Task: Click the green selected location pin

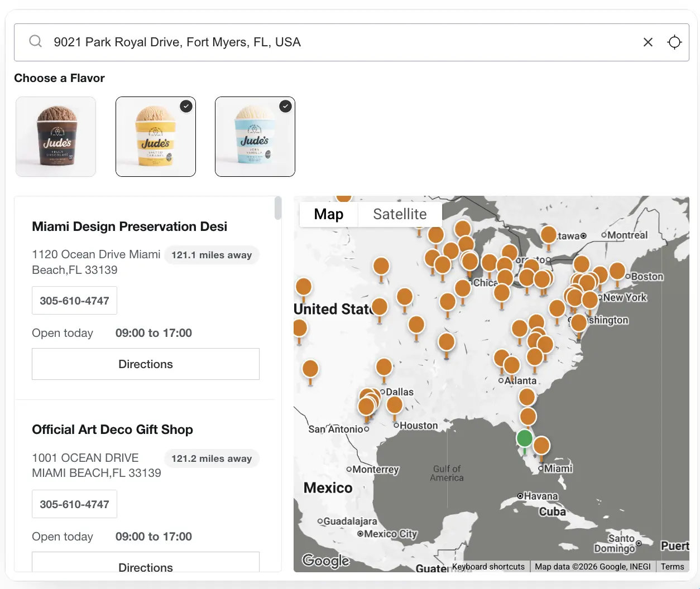Action: point(524,438)
